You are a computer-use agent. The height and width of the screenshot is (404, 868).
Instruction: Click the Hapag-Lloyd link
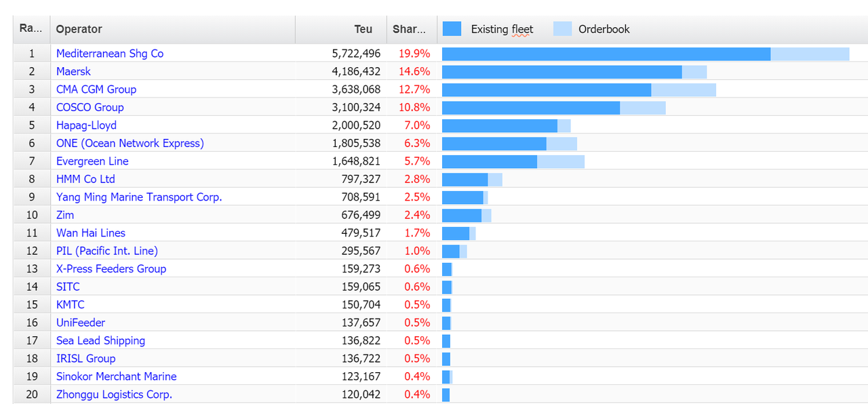(86, 125)
